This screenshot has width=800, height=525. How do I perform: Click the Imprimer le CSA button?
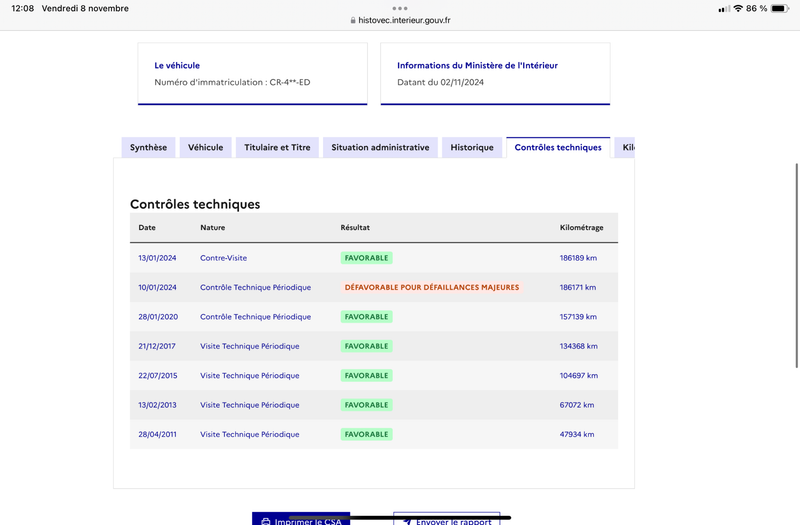[x=301, y=519]
